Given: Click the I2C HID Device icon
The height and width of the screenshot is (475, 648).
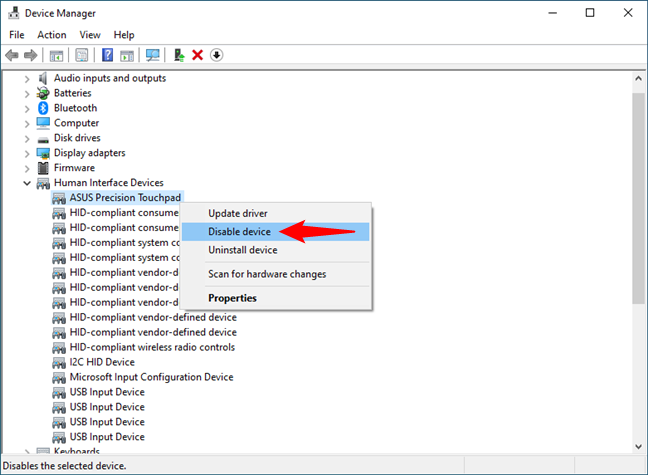Looking at the screenshot, I should (59, 363).
